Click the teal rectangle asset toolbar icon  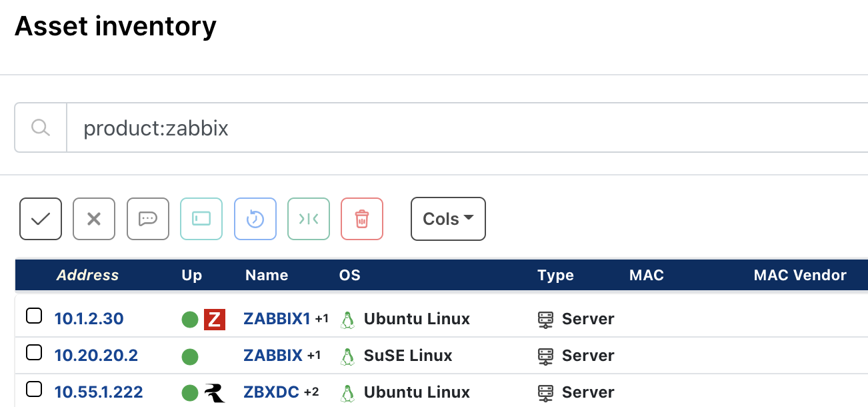pos(201,219)
